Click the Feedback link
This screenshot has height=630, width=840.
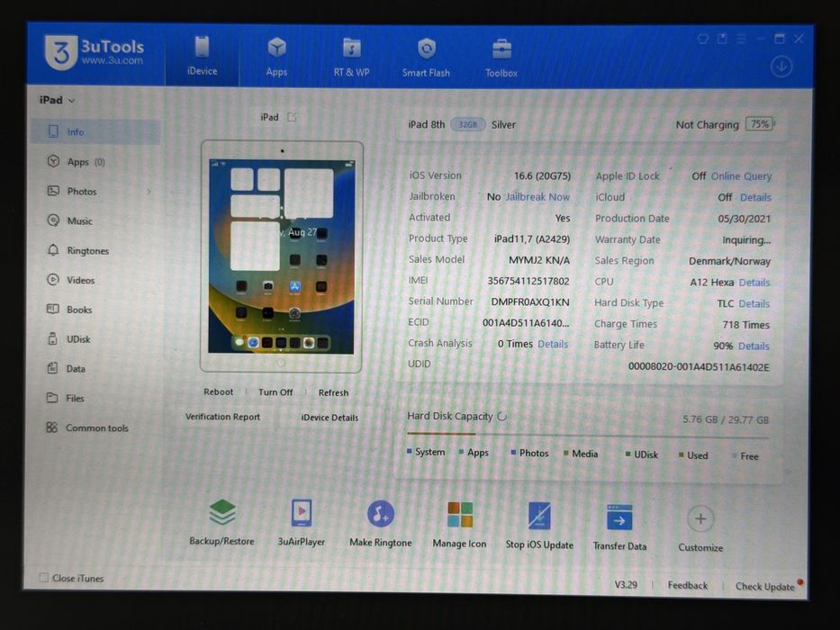click(687, 585)
